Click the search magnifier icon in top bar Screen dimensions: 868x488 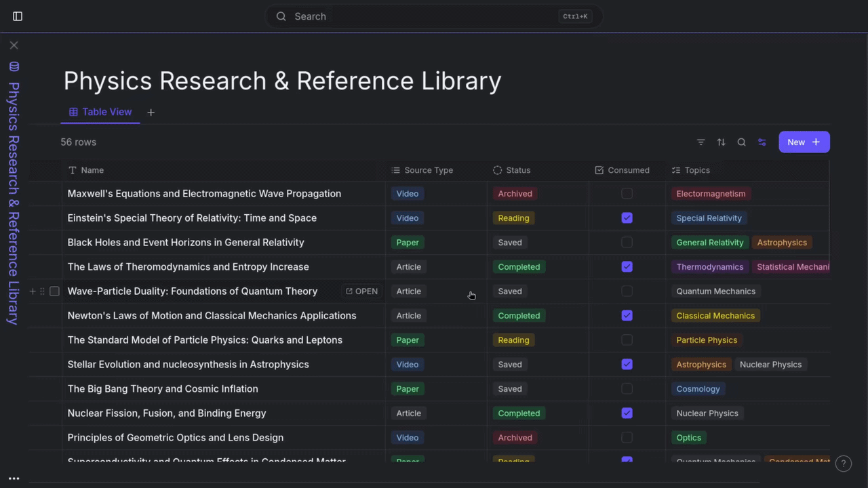click(281, 16)
